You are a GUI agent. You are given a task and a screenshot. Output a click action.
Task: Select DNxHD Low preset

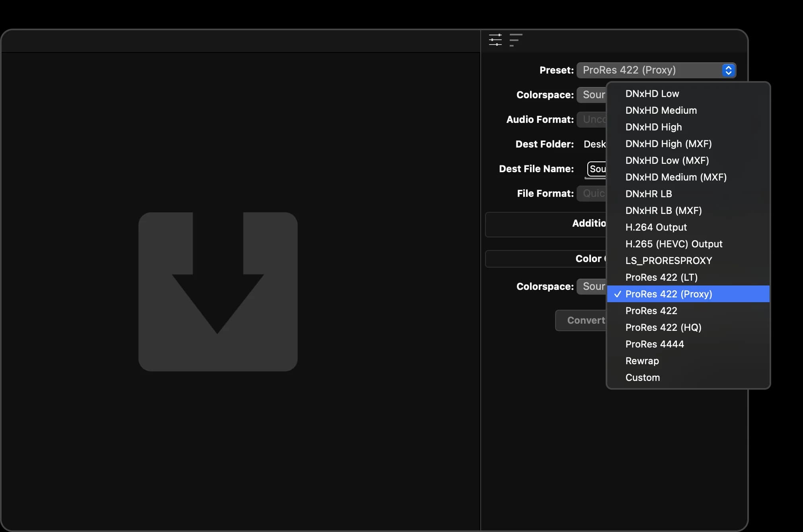pyautogui.click(x=688, y=93)
